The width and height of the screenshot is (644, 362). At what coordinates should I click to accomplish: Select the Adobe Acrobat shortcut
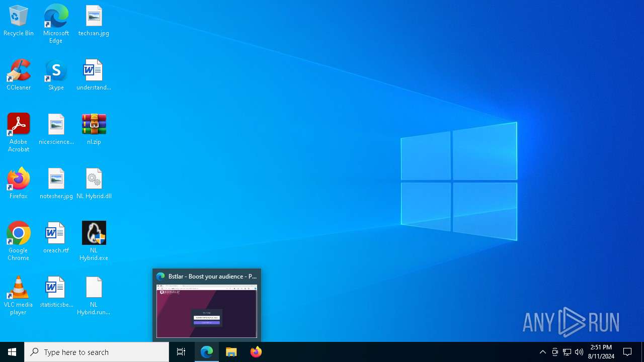click(x=19, y=133)
